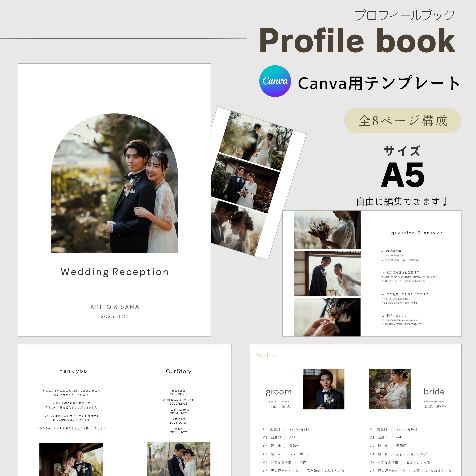The image size is (476, 476).
Task: Click the Wedding Reception cover text
Action: pyautogui.click(x=115, y=272)
